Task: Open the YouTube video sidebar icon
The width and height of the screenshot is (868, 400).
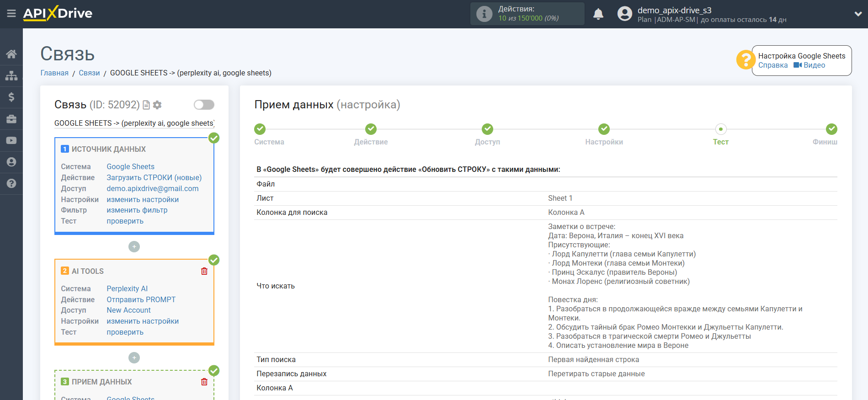Action: tap(11, 140)
